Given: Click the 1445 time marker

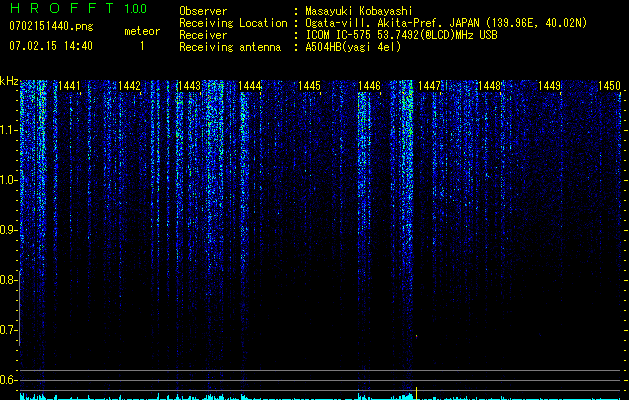Looking at the screenshot, I should coord(310,86).
